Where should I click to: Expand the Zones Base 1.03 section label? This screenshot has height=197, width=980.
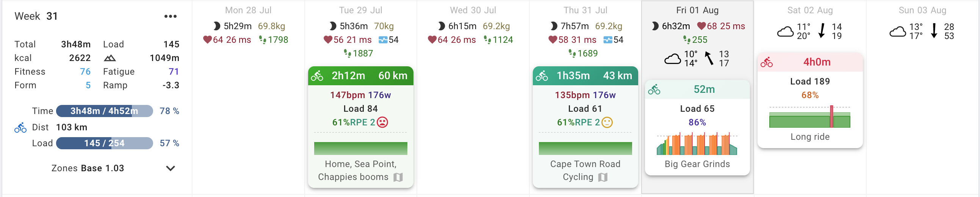[88, 169]
